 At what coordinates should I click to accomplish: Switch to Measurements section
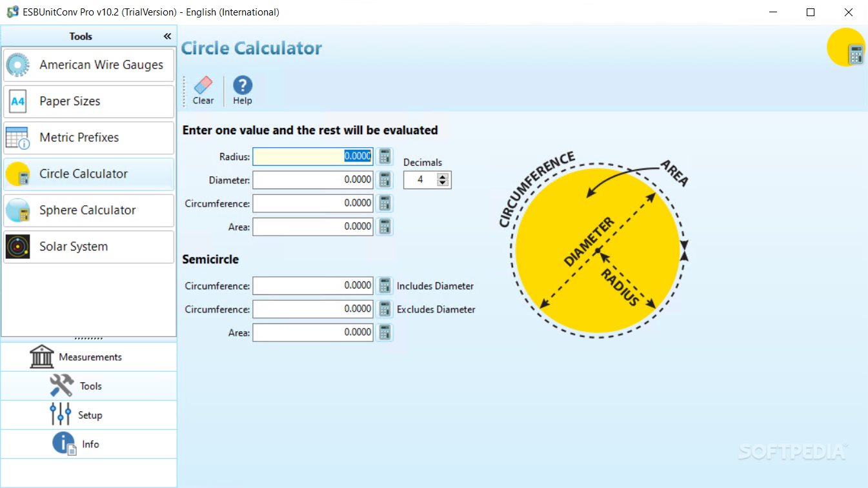coord(88,356)
